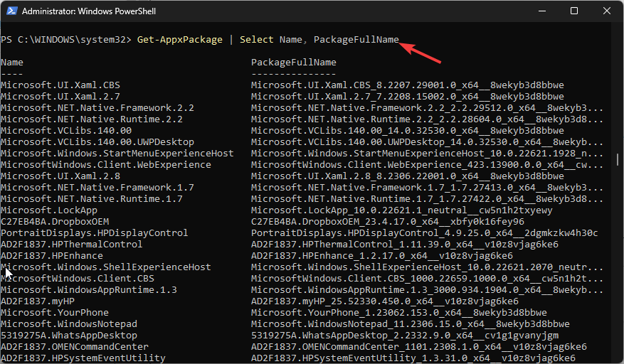Click the Select keyword in command
This screenshot has height=364, width=624.
256,40
